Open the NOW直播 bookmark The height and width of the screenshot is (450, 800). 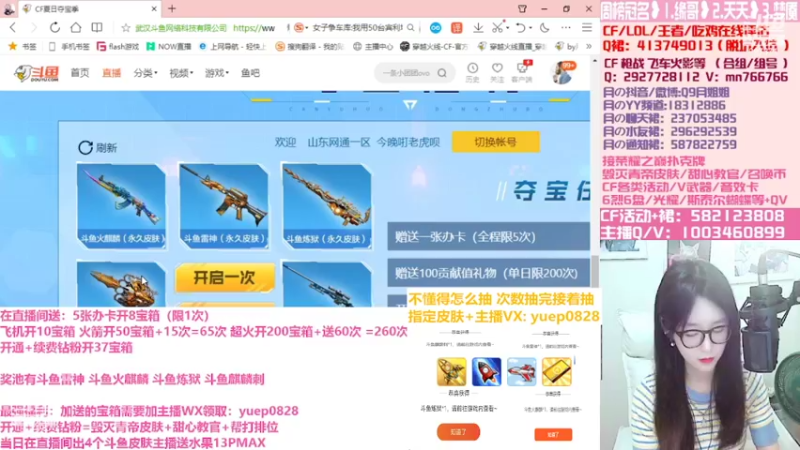pyautogui.click(x=168, y=46)
